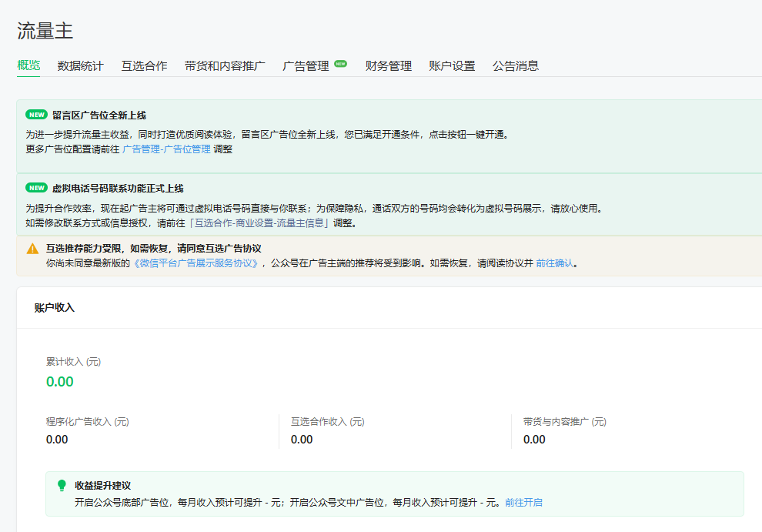Click the 程序化广告收入 (元) label
The width and height of the screenshot is (762, 532).
(87, 422)
